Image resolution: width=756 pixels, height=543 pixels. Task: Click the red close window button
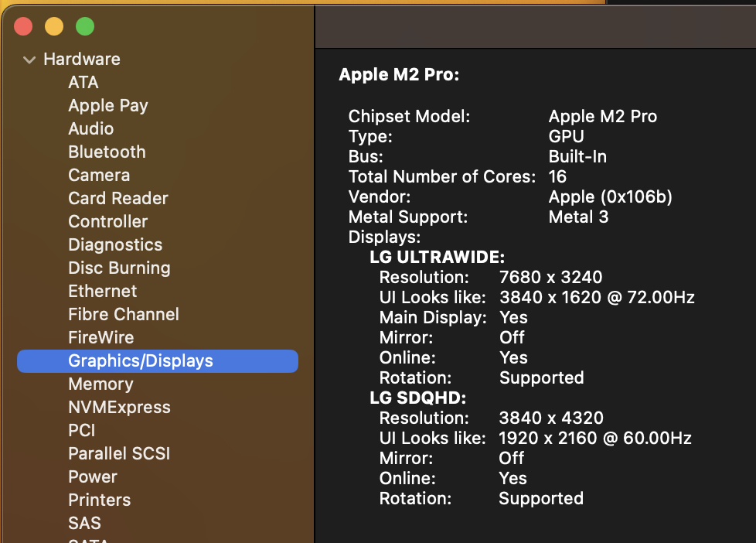click(23, 26)
